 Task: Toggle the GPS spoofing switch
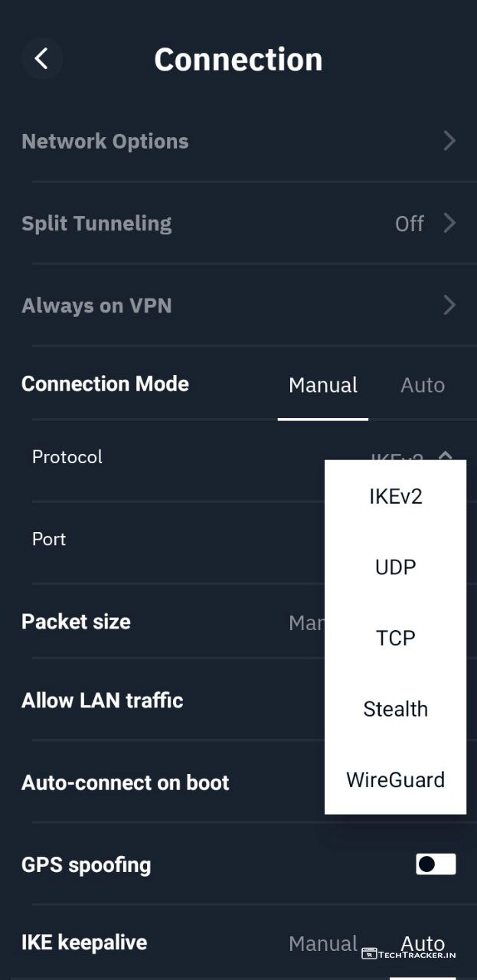pos(436,864)
